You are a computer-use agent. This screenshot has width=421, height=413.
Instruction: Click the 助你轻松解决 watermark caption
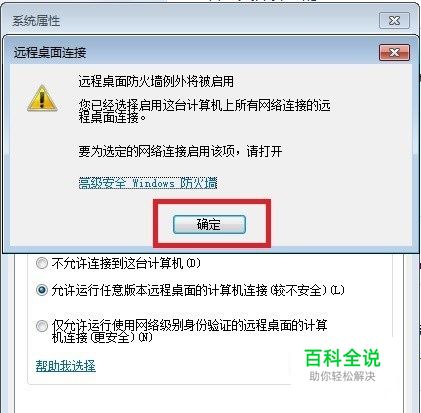(x=342, y=376)
